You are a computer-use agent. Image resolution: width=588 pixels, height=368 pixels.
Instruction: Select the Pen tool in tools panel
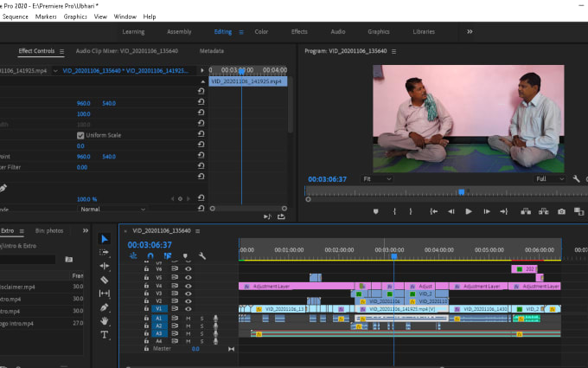pyautogui.click(x=105, y=307)
